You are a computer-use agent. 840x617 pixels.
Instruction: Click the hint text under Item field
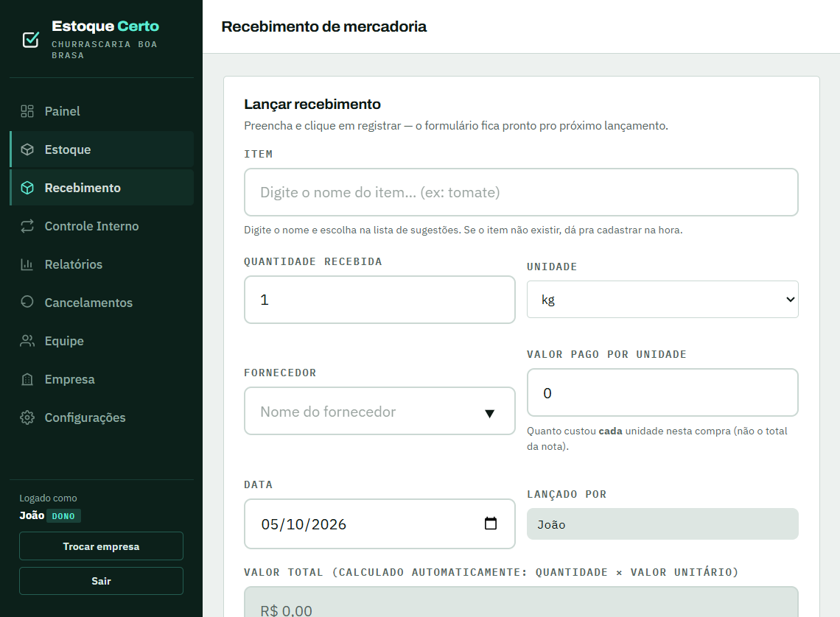click(463, 230)
